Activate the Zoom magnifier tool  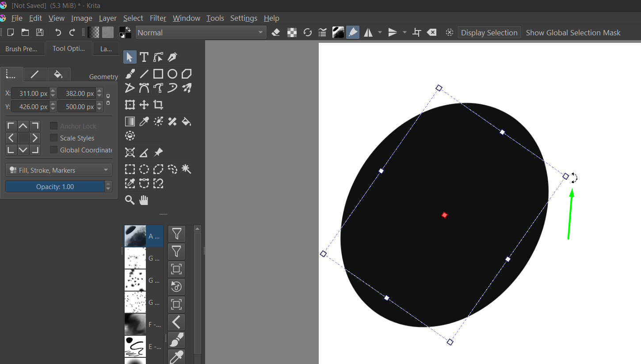(130, 200)
